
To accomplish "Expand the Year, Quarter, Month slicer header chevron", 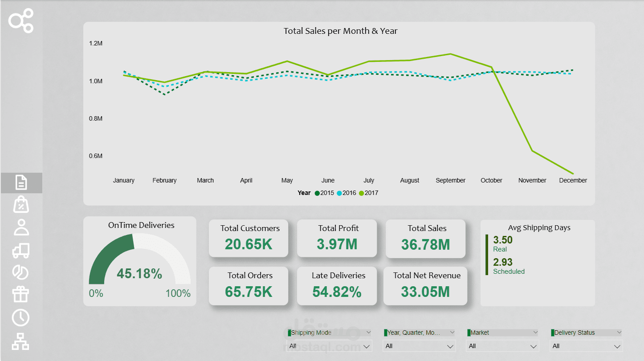I will point(452,333).
